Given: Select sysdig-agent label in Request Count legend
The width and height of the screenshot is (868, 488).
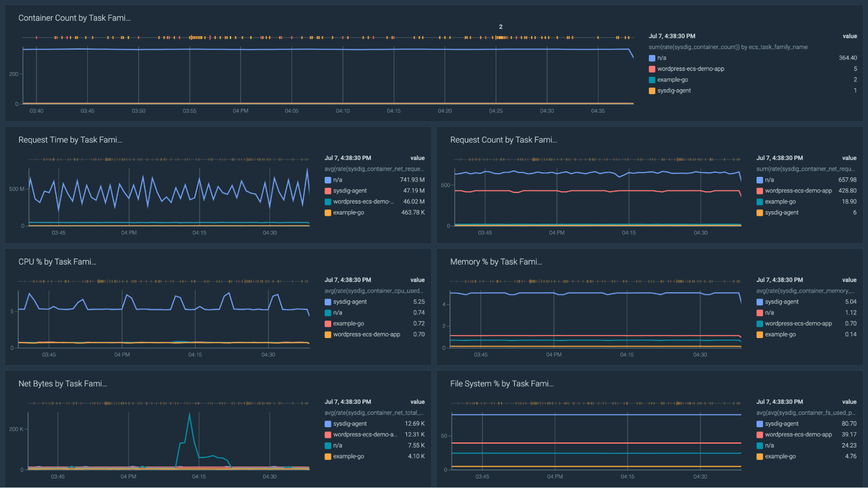Looking at the screenshot, I should coord(782,213).
